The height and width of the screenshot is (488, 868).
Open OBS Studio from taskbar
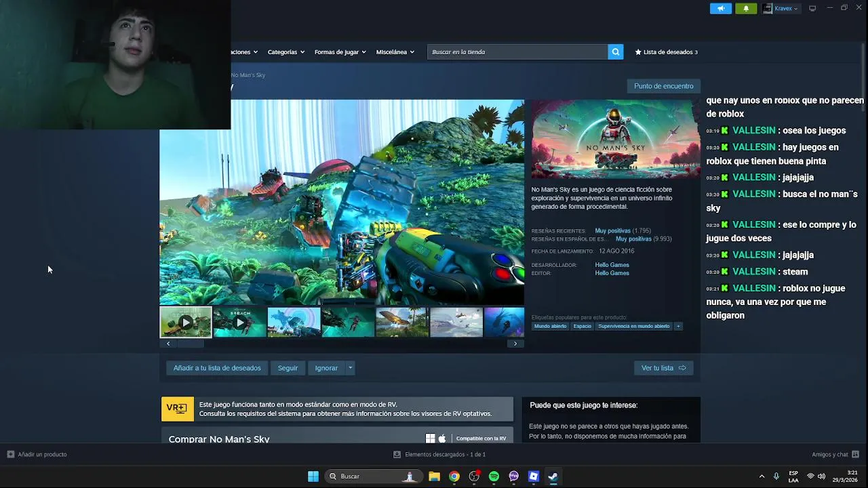tap(474, 476)
